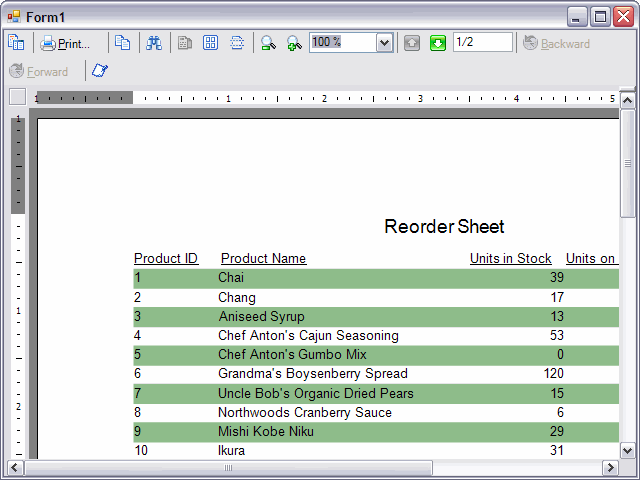Click the zoom out magnifier icon

tap(268, 43)
